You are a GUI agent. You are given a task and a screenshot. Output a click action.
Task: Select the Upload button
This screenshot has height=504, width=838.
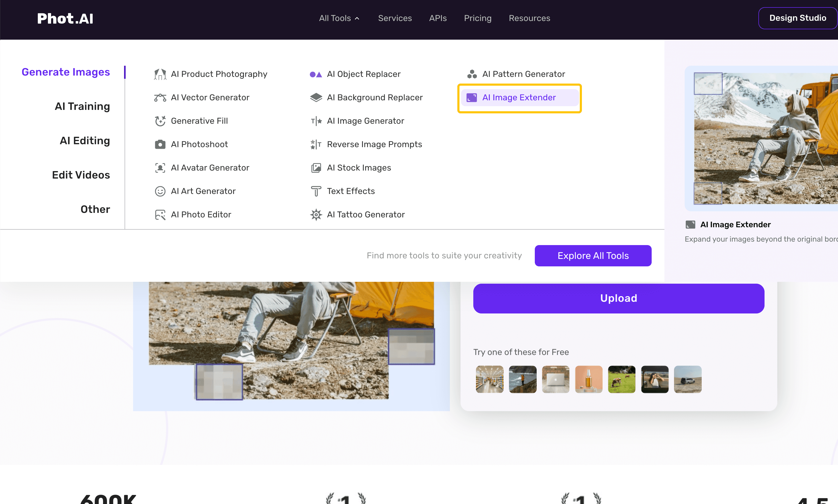[x=618, y=298]
